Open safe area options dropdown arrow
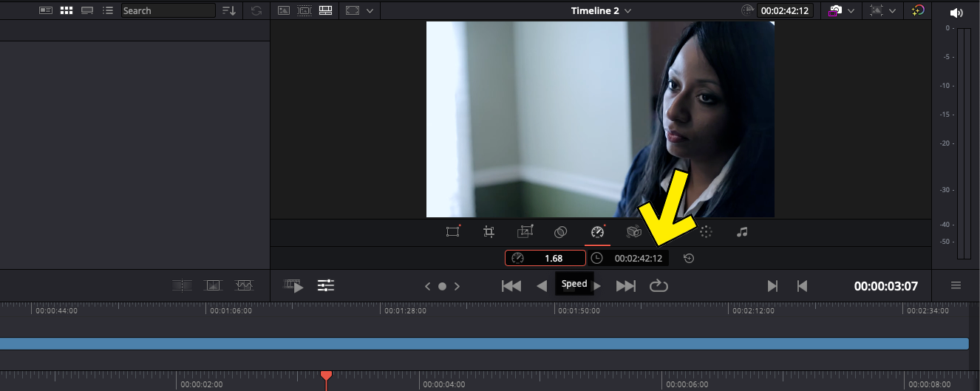Image resolution: width=980 pixels, height=391 pixels. 370,10
